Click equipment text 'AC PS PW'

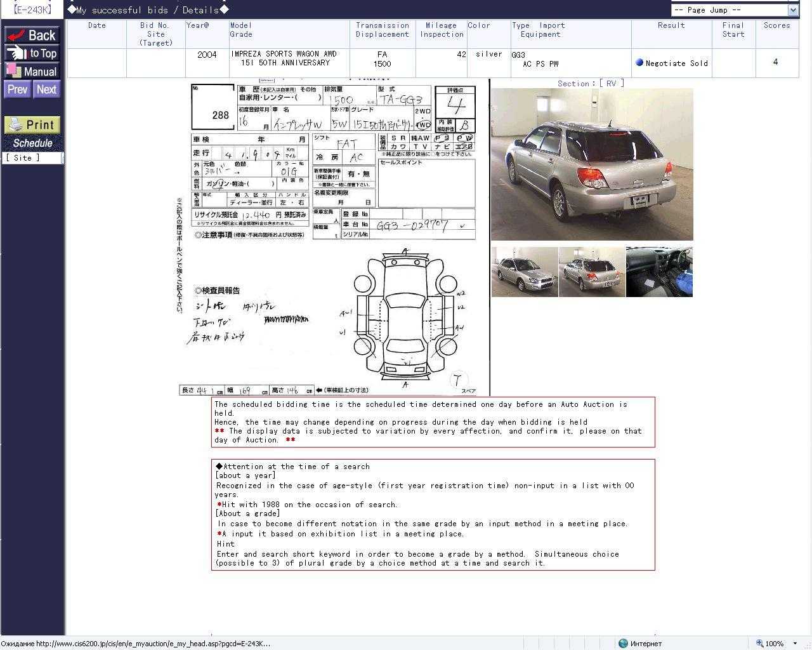tap(540, 64)
